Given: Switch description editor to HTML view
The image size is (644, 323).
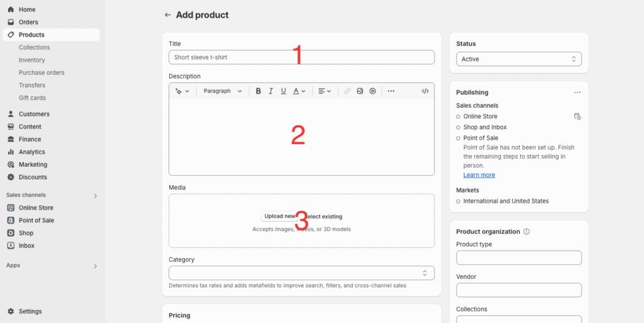Looking at the screenshot, I should pyautogui.click(x=425, y=91).
